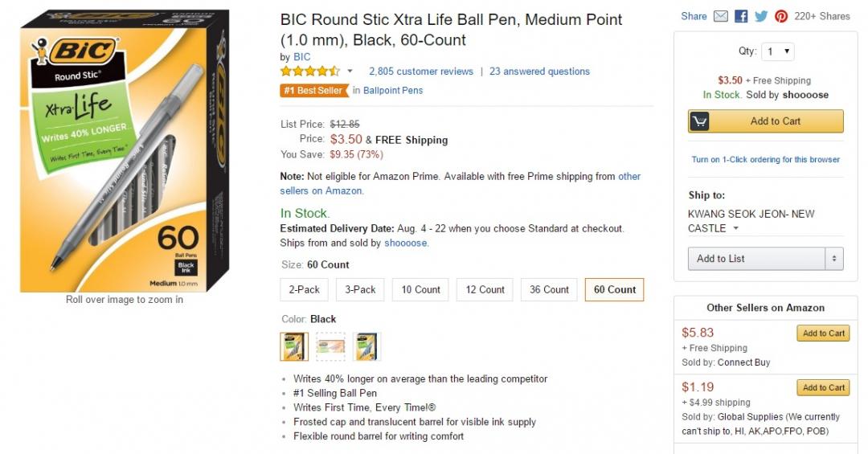Screen dimensions: 868x454
Task: Open the Qty quantity dropdown
Action: (x=778, y=51)
